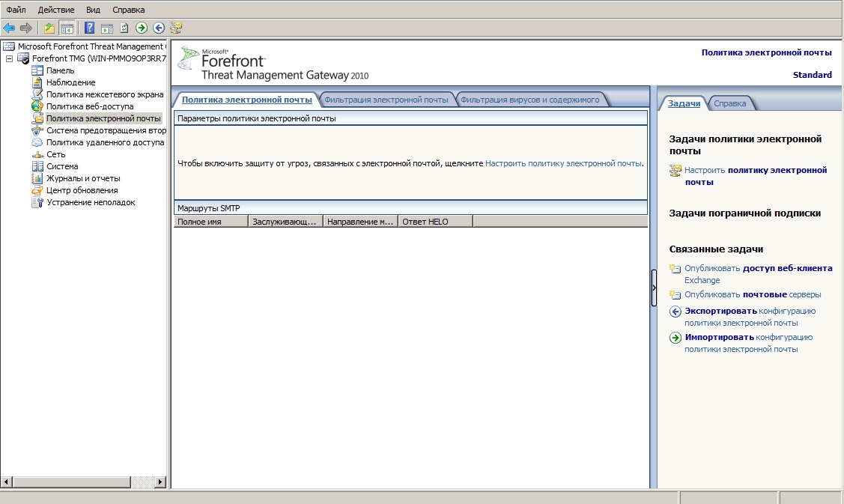The image size is (844, 504).
Task: Toggle the console tree pane icon
Action: [x=67, y=28]
